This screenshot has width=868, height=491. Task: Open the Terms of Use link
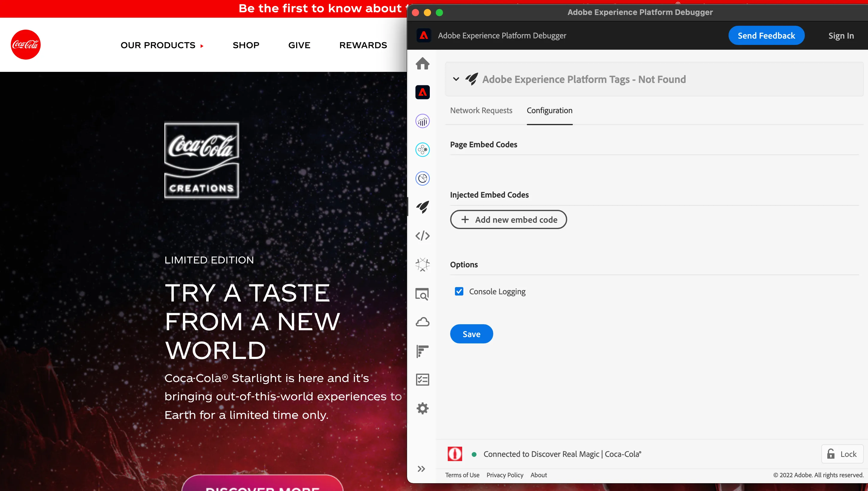pos(462,475)
